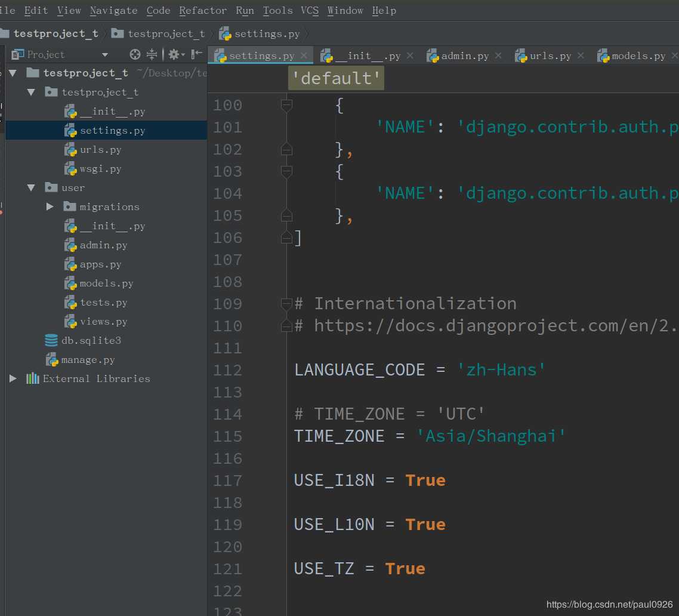The width and height of the screenshot is (679, 616).
Task: Click the collapse all icon in Project panel
Action: point(152,54)
